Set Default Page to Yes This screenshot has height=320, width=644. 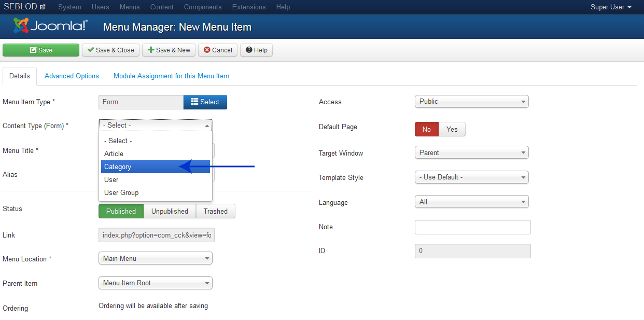tap(452, 129)
